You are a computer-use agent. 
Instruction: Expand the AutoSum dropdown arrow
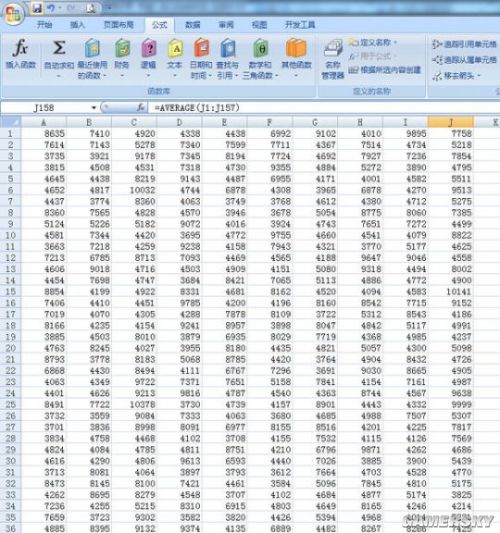click(x=58, y=75)
